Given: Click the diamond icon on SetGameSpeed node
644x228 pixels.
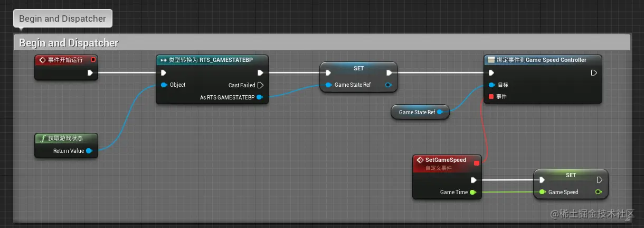Looking at the screenshot, I should pos(420,160).
